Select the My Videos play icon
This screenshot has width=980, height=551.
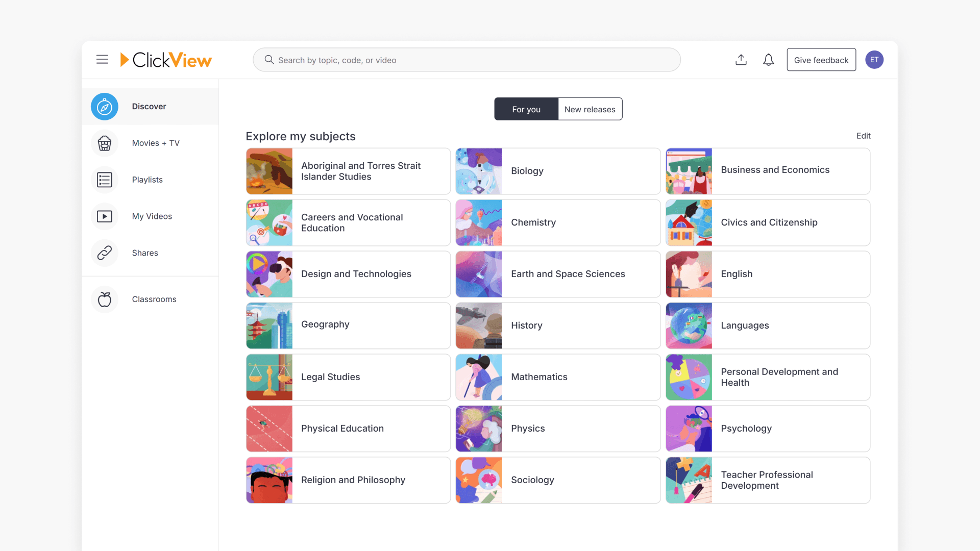click(x=104, y=216)
